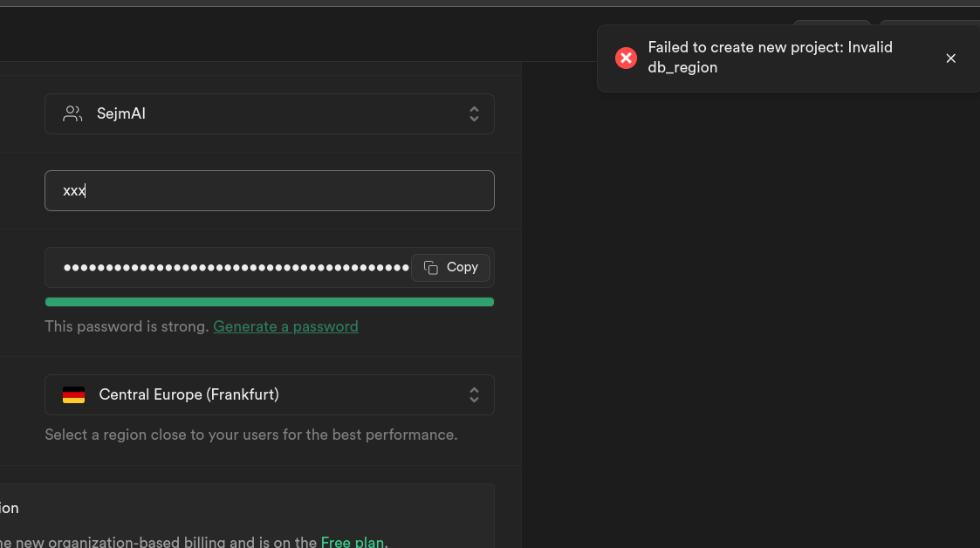
Task: Click Generate a password link
Action: pos(285,325)
